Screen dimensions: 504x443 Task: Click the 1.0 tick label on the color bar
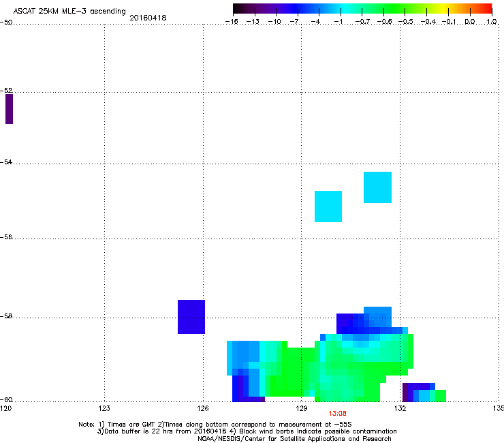[x=492, y=22]
